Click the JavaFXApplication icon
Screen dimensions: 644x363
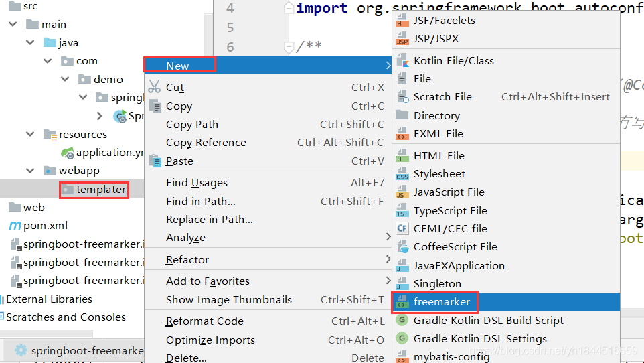pos(402,266)
